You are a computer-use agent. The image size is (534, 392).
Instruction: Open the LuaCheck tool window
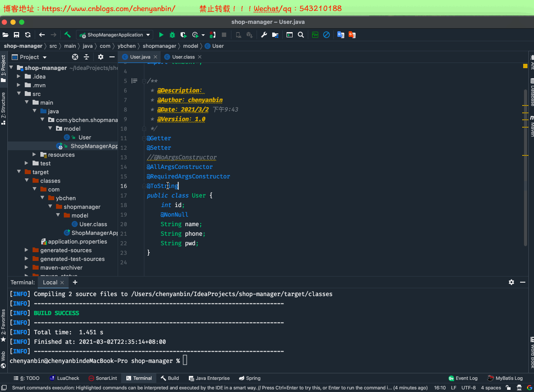[x=64, y=378]
